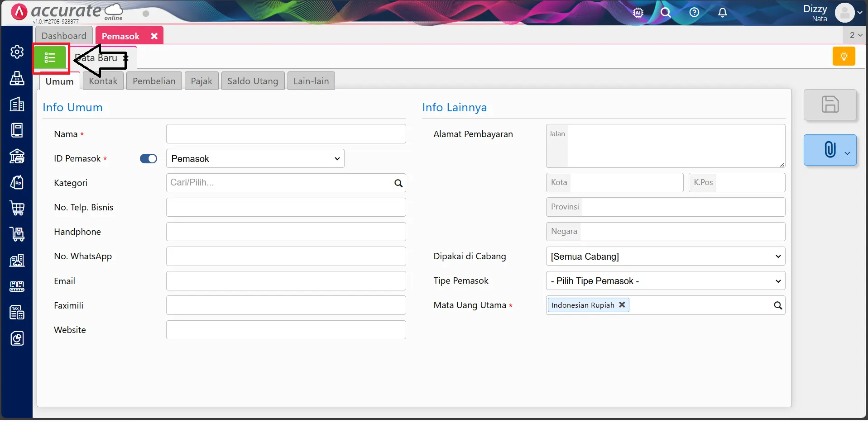
Task: Toggle the ID Pemasok auto-number switch
Action: [x=148, y=159]
